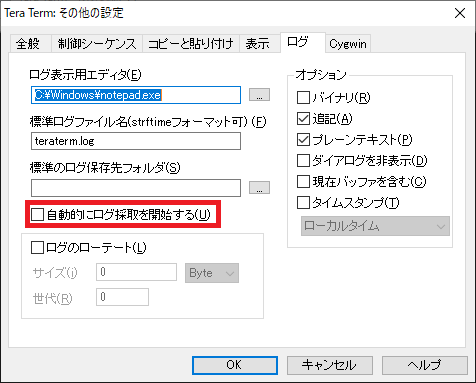Confirm settings with OK button

pos(235,365)
